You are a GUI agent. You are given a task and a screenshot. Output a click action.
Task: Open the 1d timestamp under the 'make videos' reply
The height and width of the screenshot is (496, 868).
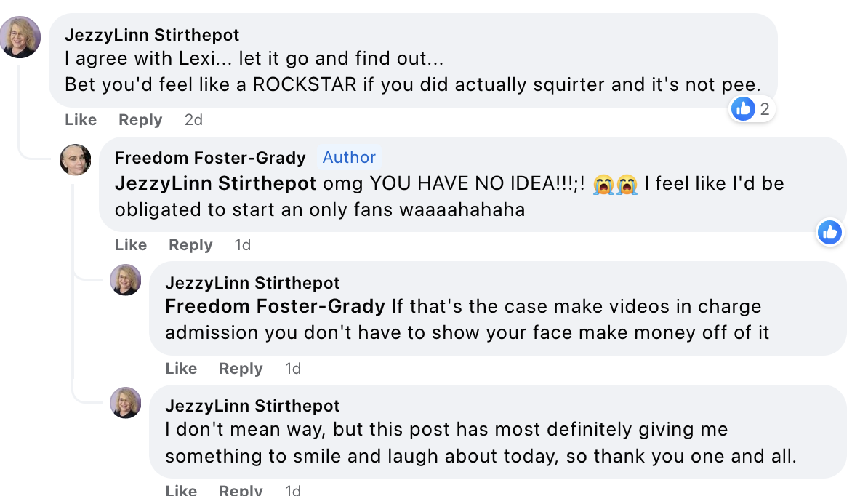pyautogui.click(x=293, y=368)
